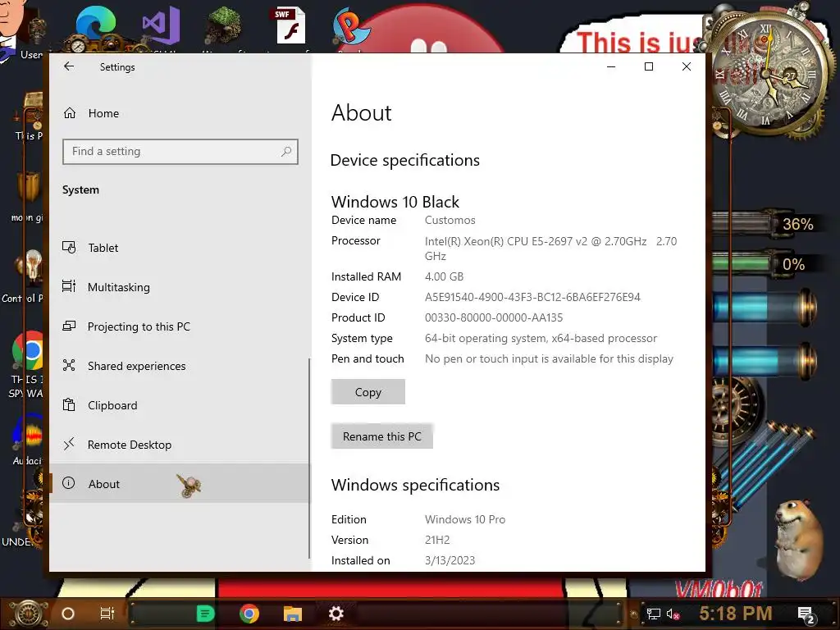Click the Tablet icon in sidebar
The height and width of the screenshot is (630, 840).
(69, 247)
